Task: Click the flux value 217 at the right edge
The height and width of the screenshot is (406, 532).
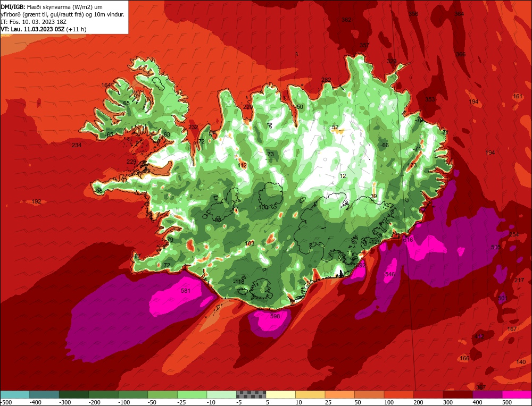Action: coord(519,280)
